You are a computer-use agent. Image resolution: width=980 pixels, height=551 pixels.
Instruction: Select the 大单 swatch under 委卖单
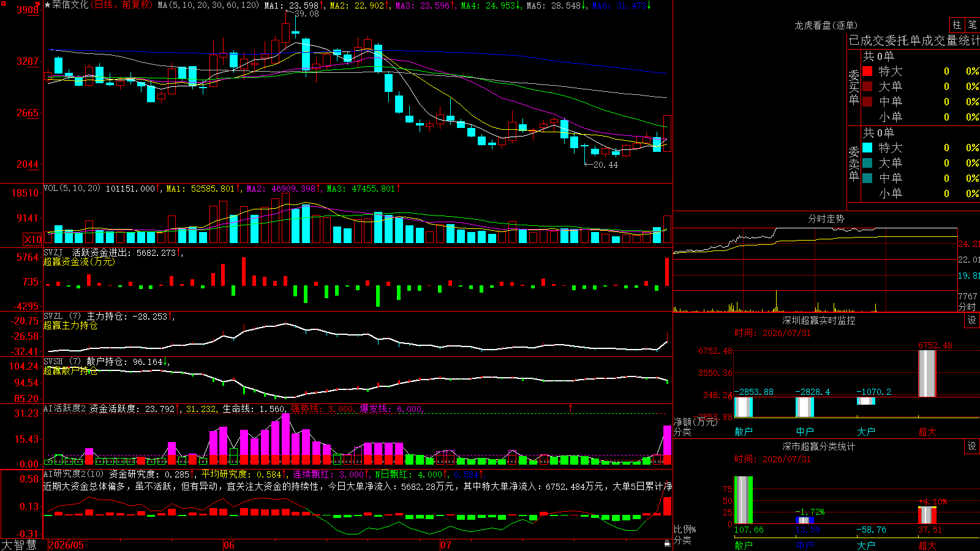[867, 163]
